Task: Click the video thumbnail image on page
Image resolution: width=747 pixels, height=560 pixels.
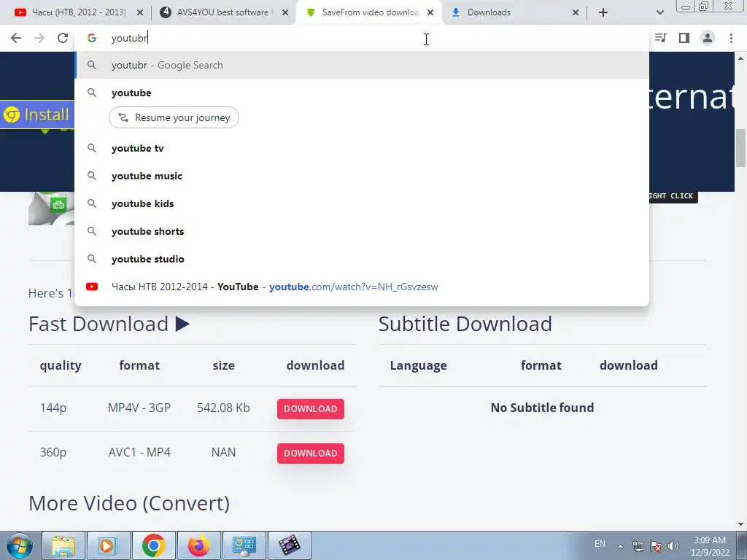Action: (x=51, y=209)
